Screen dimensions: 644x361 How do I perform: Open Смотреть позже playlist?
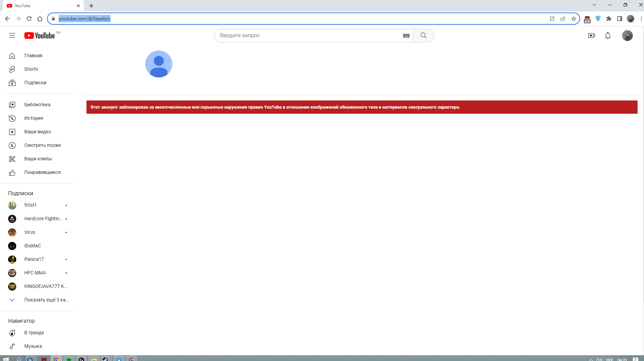click(38, 145)
